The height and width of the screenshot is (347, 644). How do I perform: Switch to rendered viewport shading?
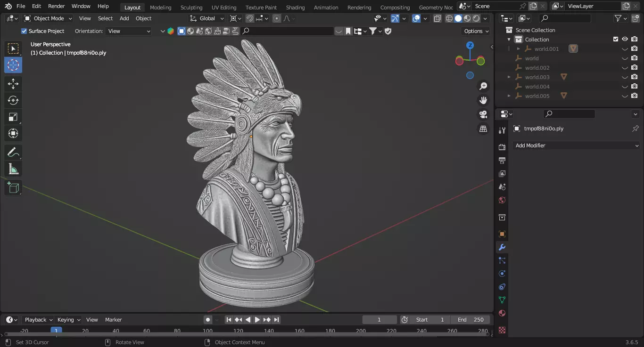[x=476, y=18]
